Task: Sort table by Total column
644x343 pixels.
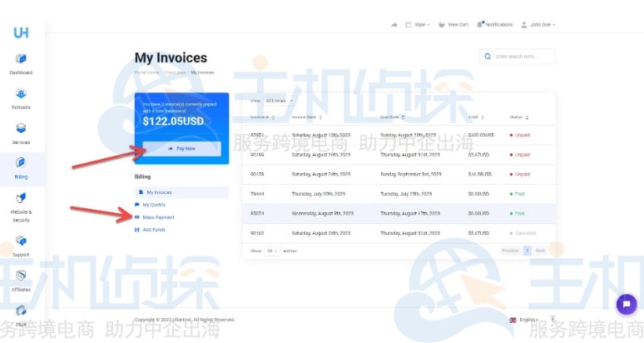Action: click(x=476, y=117)
